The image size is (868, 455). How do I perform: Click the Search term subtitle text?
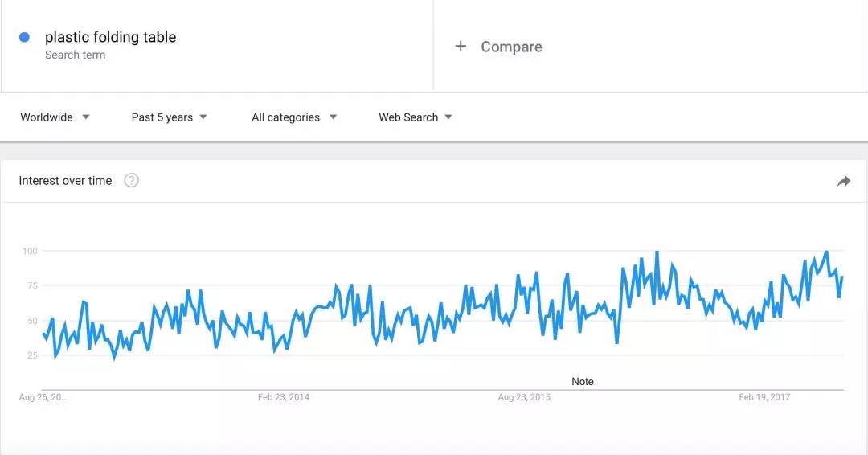[x=75, y=55]
